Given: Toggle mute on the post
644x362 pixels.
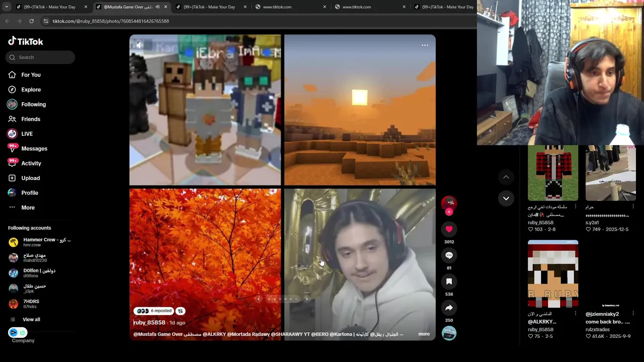Looking at the screenshot, I should point(140,45).
